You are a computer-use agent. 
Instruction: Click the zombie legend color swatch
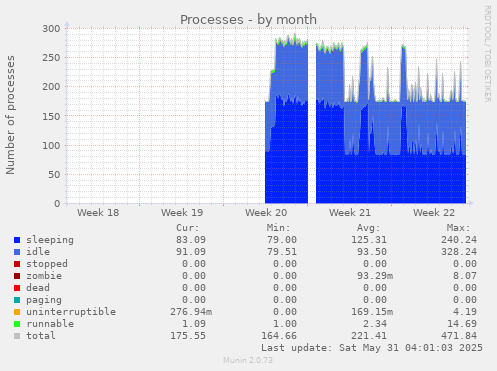17,276
